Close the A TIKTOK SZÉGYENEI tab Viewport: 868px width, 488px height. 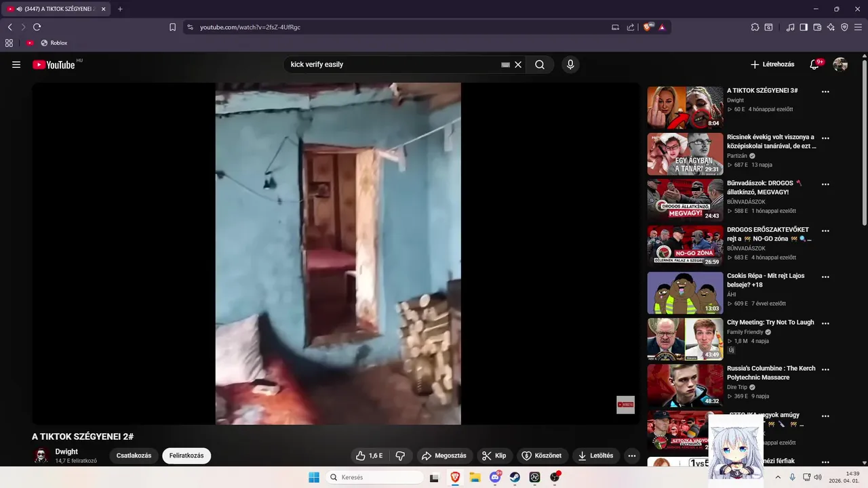tap(104, 9)
